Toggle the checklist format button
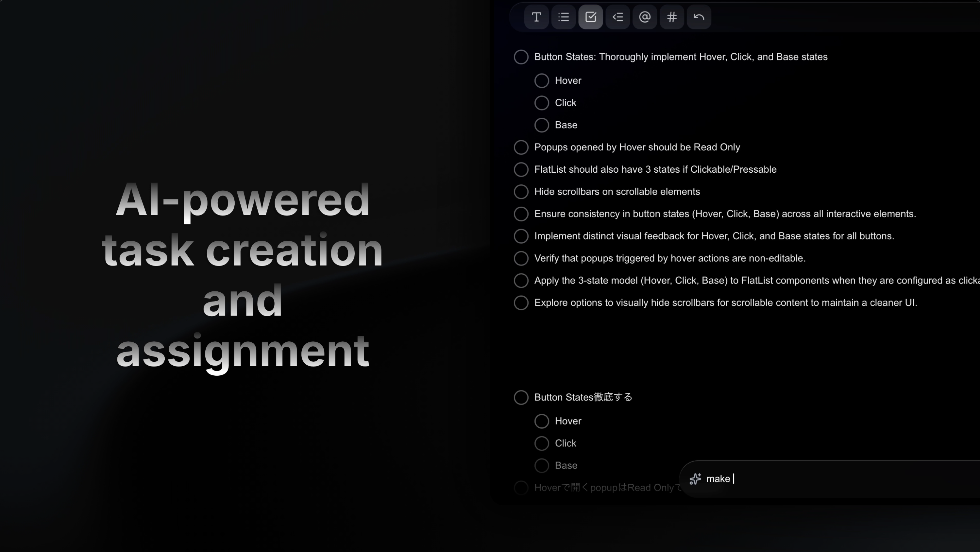This screenshot has width=980, height=552. click(590, 17)
